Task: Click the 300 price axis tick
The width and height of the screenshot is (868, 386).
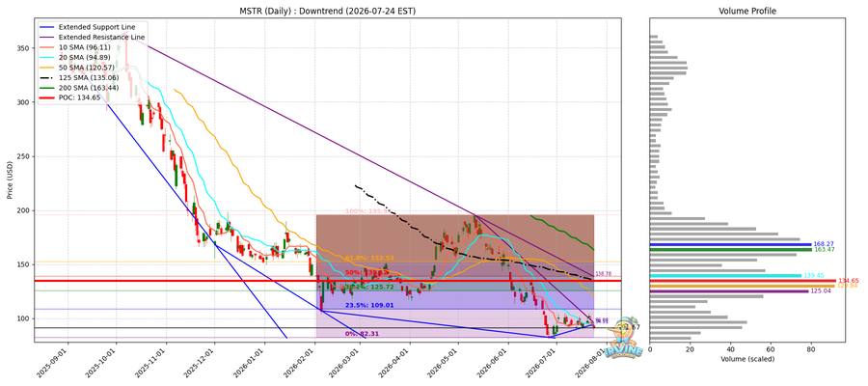Action: point(24,102)
